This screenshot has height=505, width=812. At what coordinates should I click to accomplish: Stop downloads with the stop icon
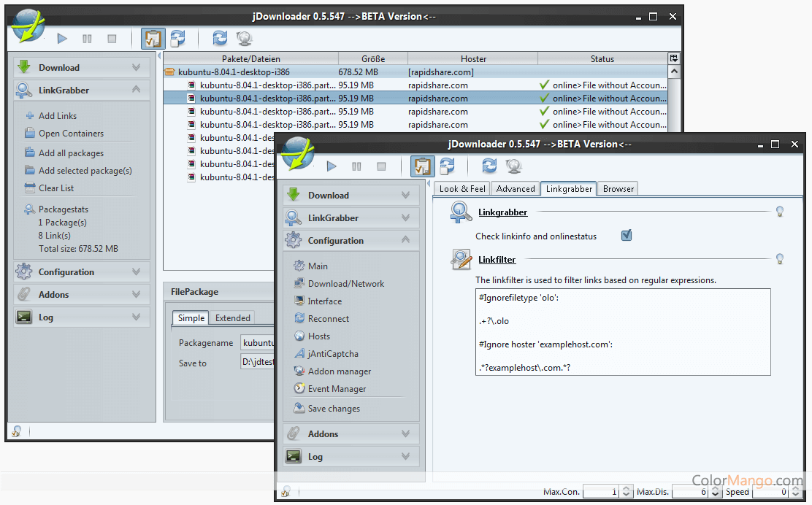[x=381, y=166]
